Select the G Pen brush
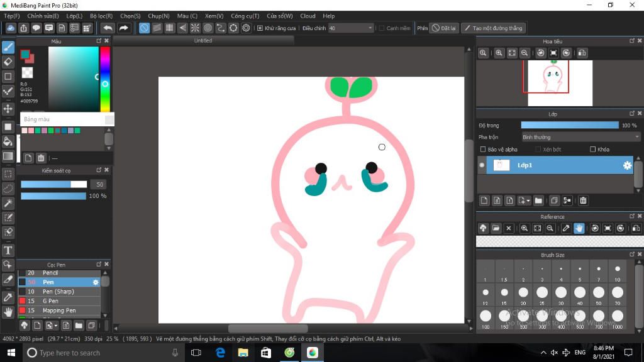 (x=59, y=301)
